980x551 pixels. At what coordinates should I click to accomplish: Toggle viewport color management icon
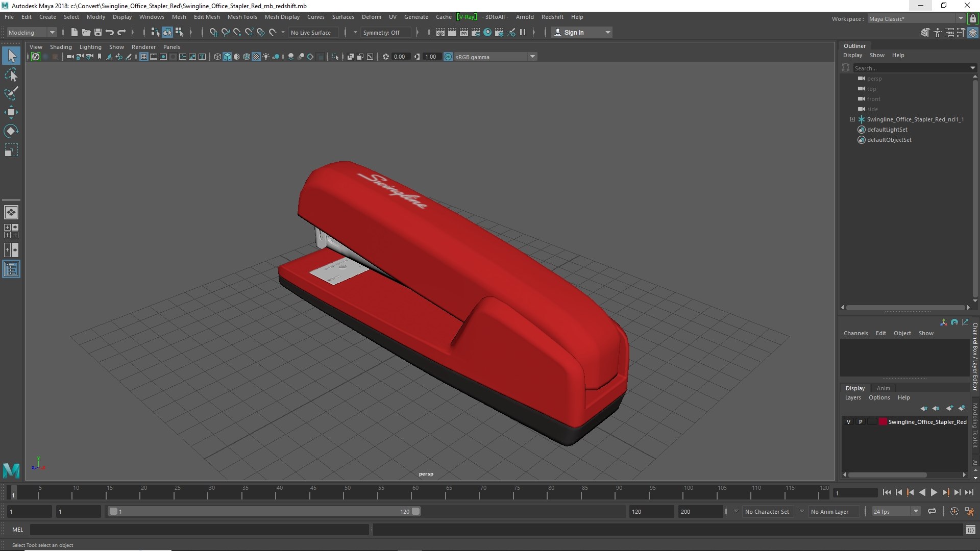coord(448,57)
